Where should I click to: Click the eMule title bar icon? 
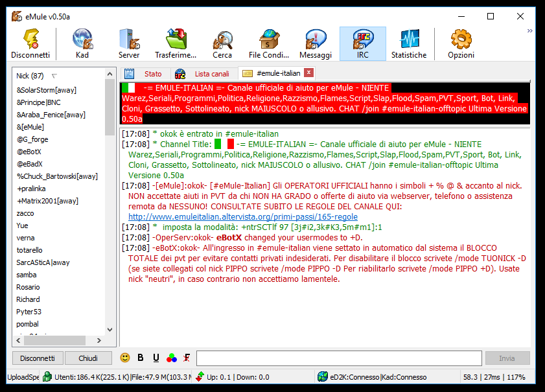click(x=17, y=16)
